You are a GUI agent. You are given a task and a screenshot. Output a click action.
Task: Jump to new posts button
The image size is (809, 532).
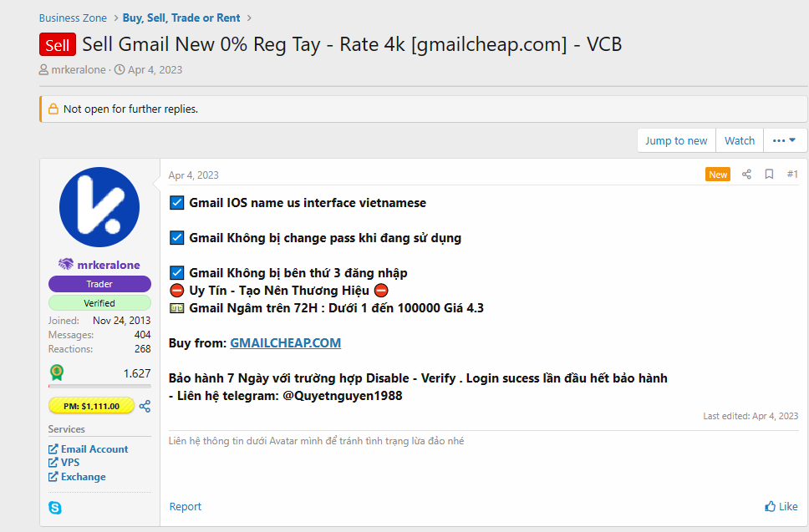click(676, 140)
